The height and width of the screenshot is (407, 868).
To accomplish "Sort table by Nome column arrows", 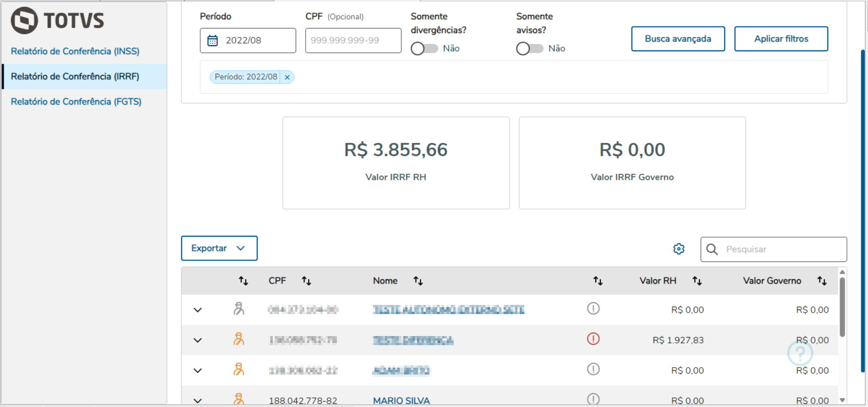I will pyautogui.click(x=418, y=281).
